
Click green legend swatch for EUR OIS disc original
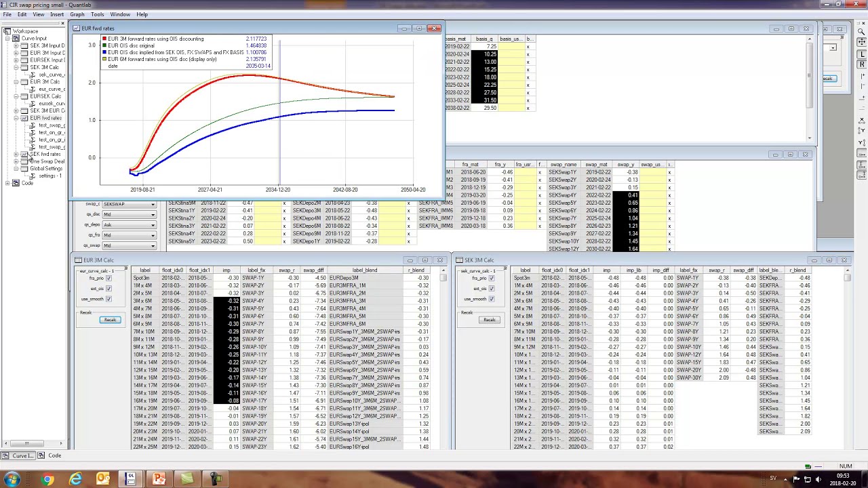pyautogui.click(x=104, y=45)
